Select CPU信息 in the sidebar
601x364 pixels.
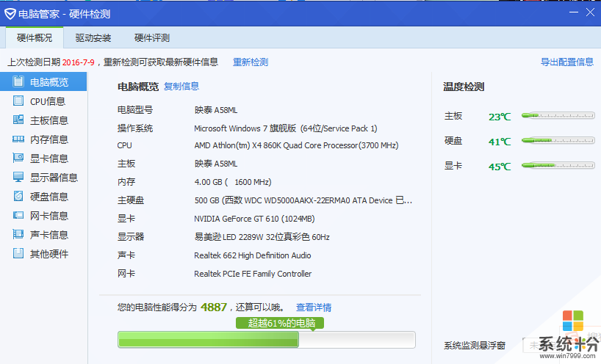(43, 101)
